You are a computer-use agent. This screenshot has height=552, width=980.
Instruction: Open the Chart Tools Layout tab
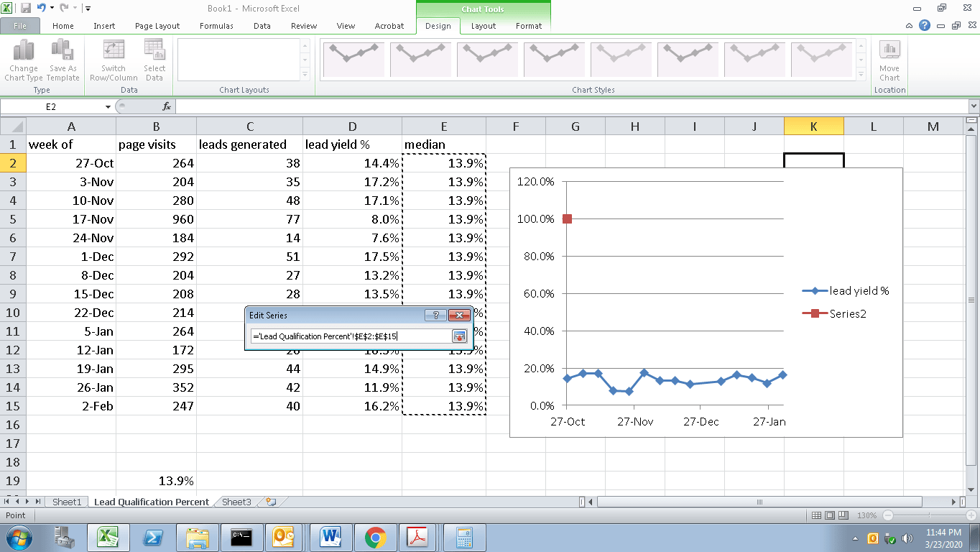coord(483,25)
